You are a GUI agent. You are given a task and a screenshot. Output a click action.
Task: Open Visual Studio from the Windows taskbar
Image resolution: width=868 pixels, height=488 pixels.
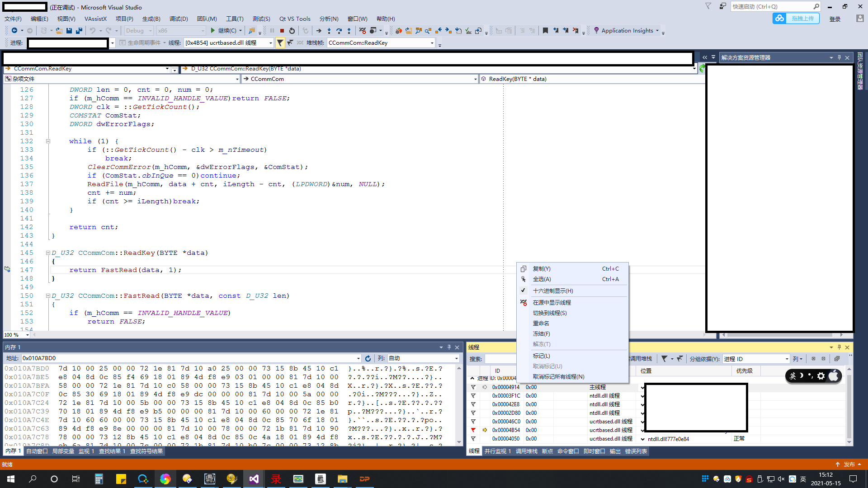tap(254, 479)
